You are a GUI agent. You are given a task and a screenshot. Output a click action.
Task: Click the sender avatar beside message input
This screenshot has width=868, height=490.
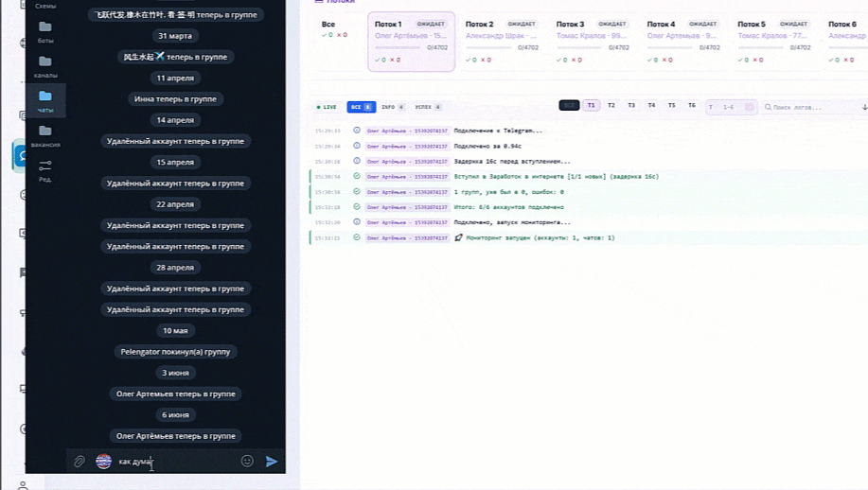point(103,462)
